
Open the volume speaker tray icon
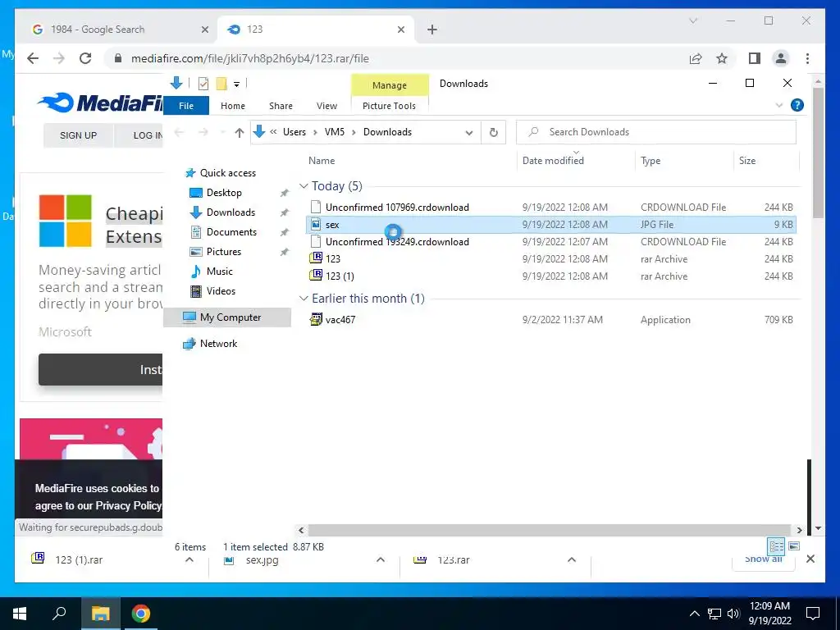(733, 614)
